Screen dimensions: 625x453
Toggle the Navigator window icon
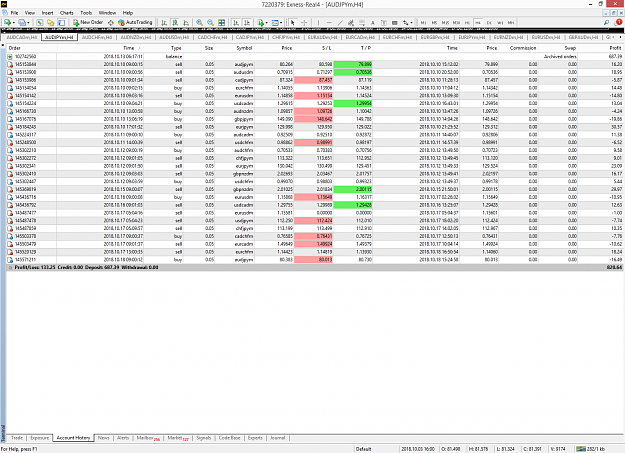point(51,23)
